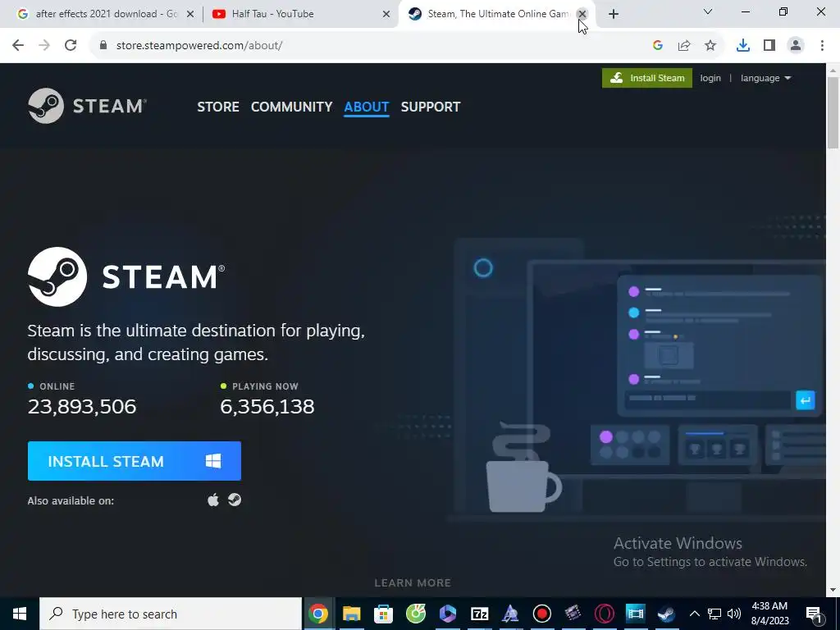840x630 pixels.
Task: Click the taskbar search box
Action: [x=171, y=614]
